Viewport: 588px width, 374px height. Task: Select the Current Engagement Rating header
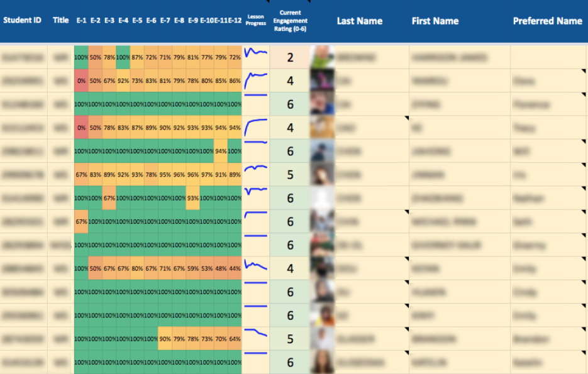click(291, 21)
